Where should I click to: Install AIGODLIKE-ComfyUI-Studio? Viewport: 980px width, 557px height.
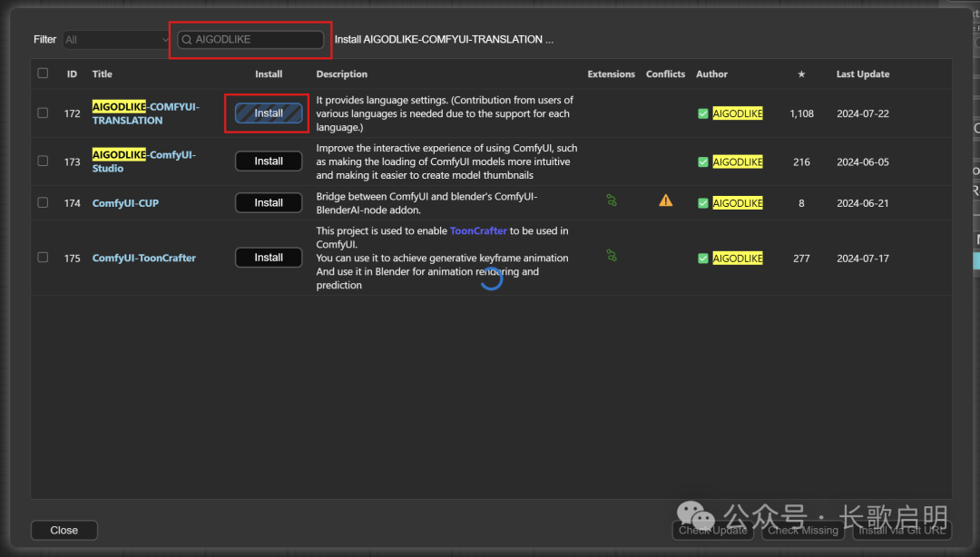tap(269, 161)
